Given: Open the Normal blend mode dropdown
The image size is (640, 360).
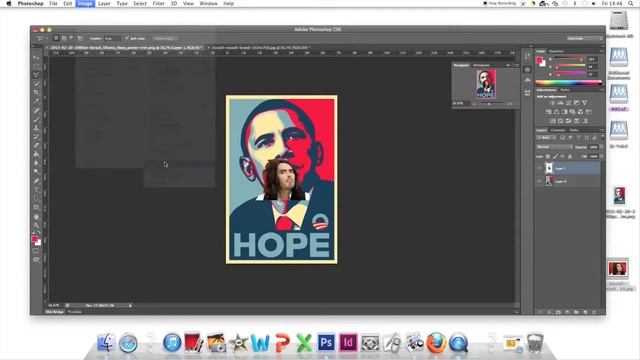Looking at the screenshot, I should (554, 147).
